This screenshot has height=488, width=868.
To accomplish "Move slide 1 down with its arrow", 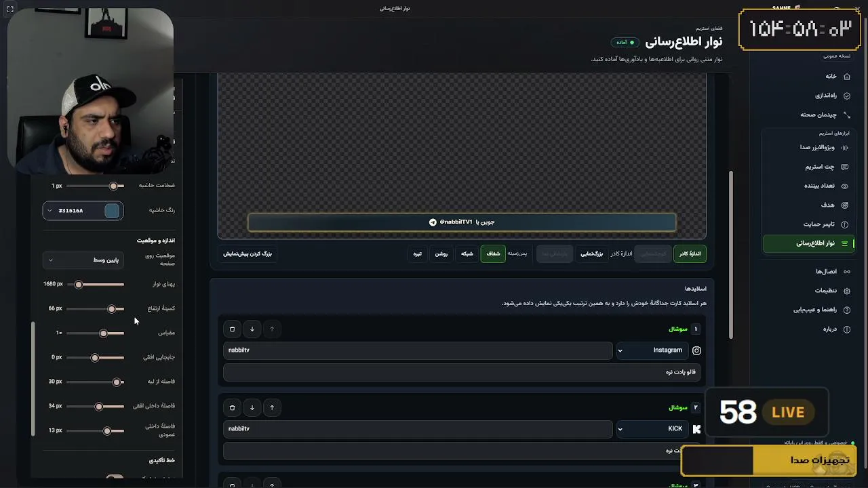I will (252, 329).
